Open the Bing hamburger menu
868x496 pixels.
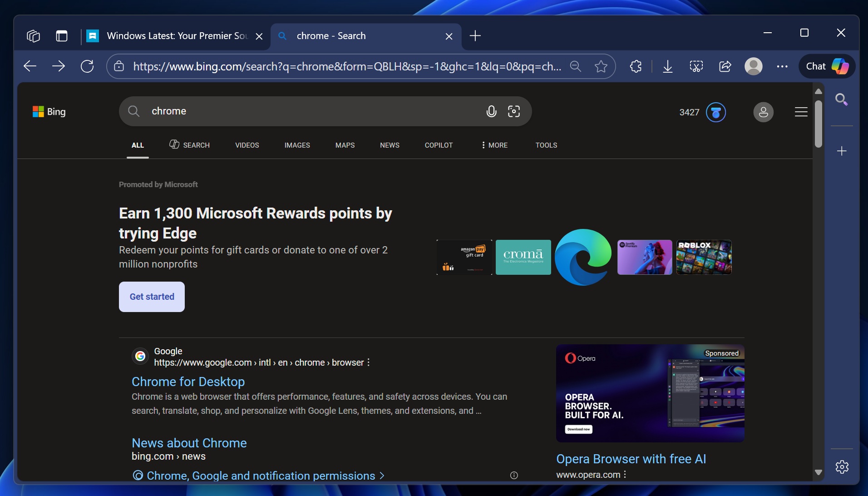point(801,112)
